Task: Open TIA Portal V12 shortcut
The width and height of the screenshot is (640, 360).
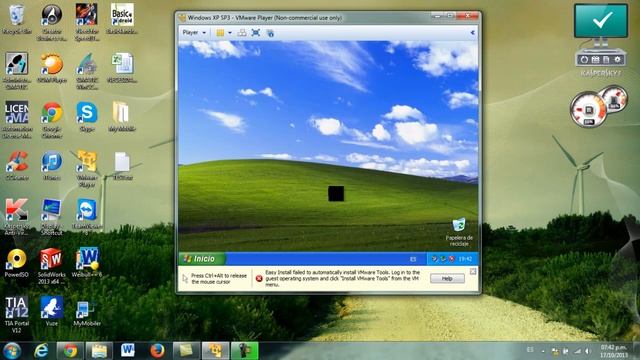Action: click(x=17, y=314)
